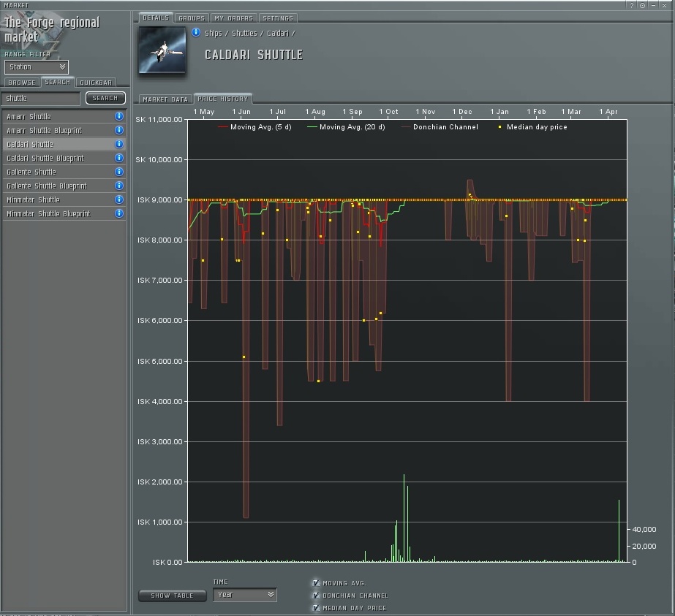This screenshot has height=616, width=675.
Task: Show info icon for Caldari Shuttle row
Action: [x=119, y=144]
